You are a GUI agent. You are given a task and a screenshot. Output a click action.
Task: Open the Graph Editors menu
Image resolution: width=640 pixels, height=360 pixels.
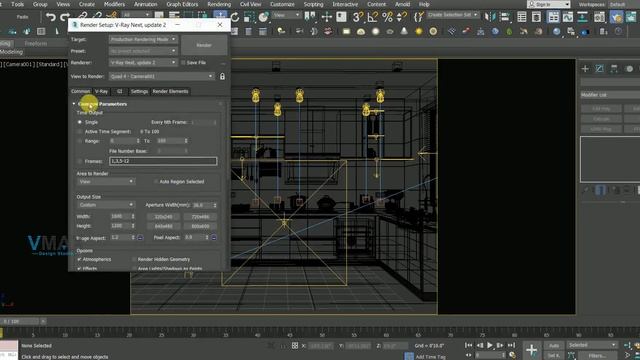click(182, 4)
